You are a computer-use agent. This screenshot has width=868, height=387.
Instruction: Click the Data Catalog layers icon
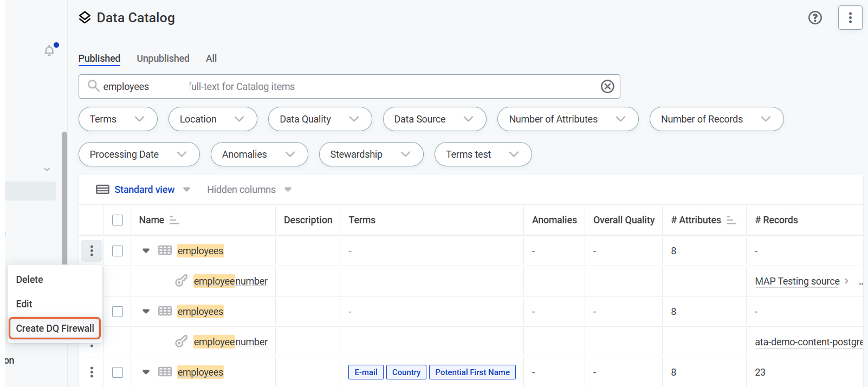pos(85,18)
